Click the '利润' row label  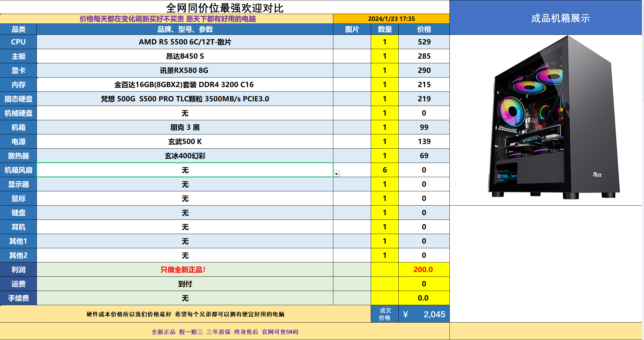click(x=18, y=269)
